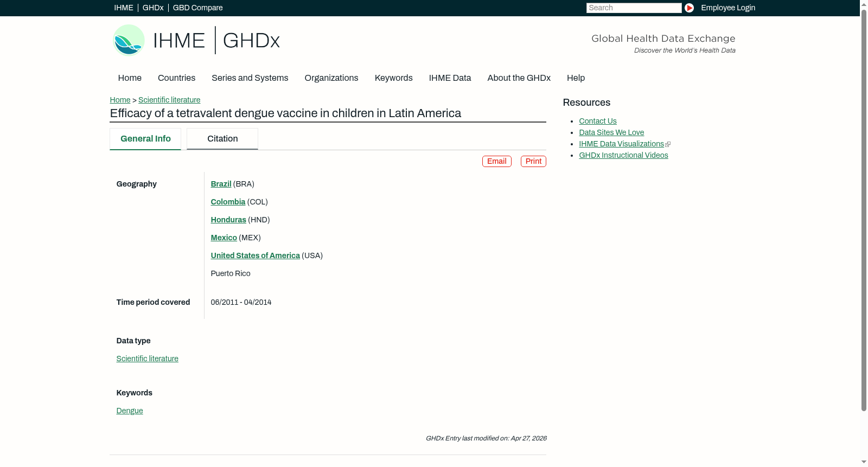This screenshot has width=868, height=467.
Task: Click the red search submit arrow
Action: [x=689, y=8]
